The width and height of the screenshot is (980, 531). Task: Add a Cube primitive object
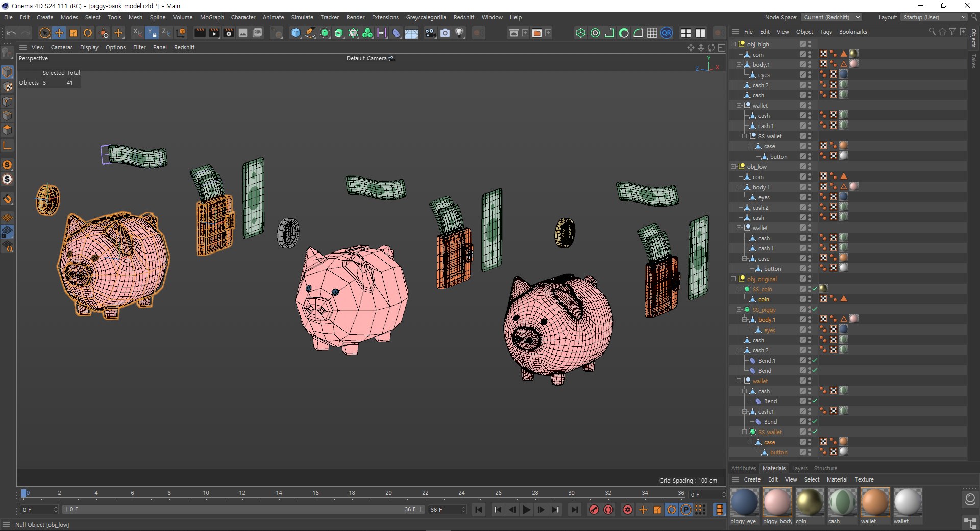click(296, 33)
